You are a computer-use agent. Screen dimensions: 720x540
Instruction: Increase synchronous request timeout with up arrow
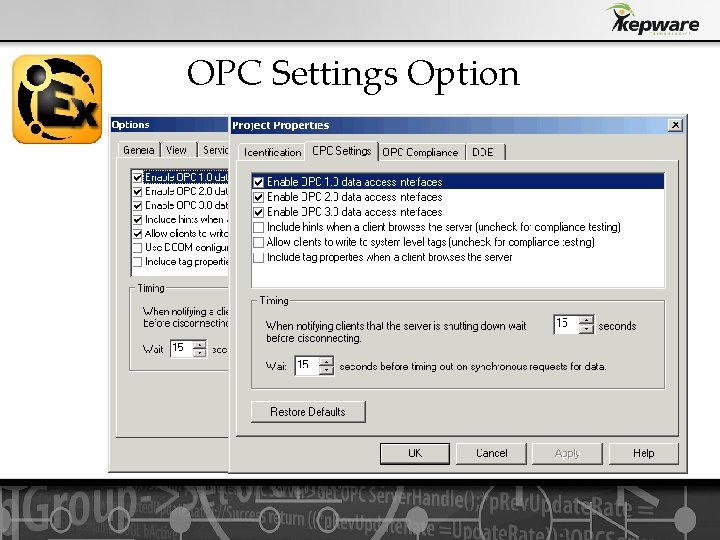click(x=326, y=361)
